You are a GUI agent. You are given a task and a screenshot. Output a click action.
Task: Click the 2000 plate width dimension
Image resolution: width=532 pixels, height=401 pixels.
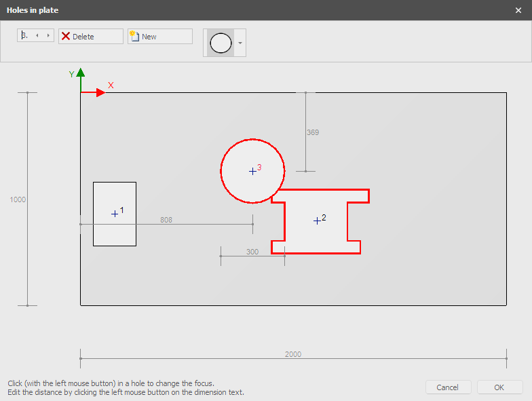tap(293, 354)
